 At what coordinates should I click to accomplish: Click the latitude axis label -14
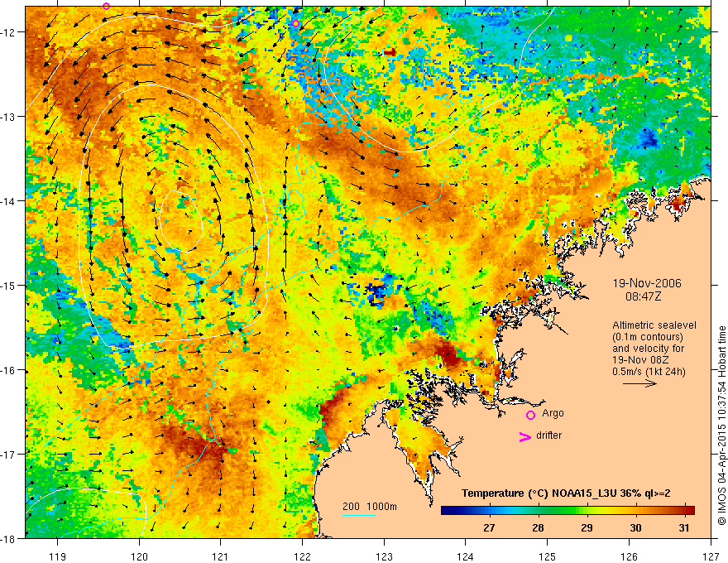8,201
